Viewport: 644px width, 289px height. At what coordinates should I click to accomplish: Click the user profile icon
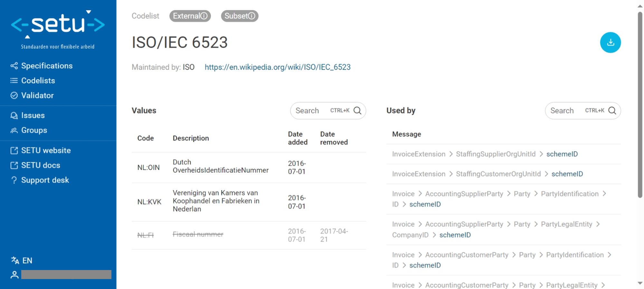(14, 275)
